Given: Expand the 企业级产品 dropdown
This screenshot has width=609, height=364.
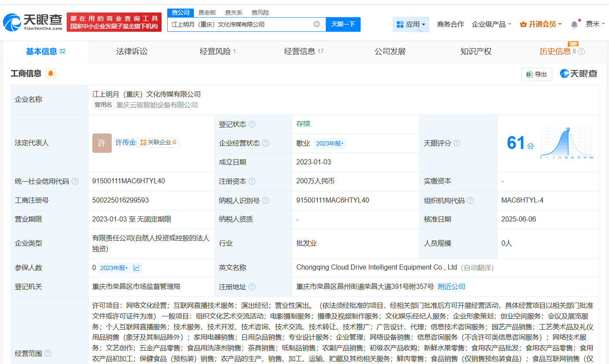Looking at the screenshot, I should [x=491, y=24].
